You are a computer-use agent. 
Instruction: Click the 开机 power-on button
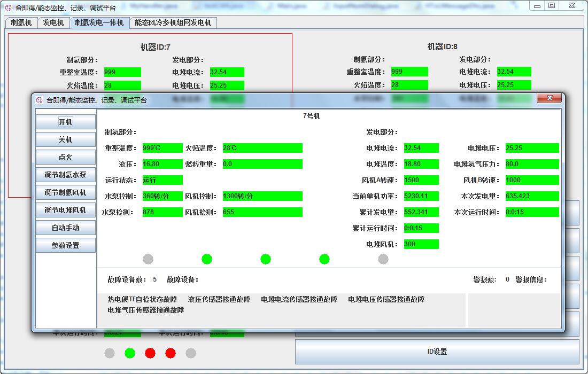pos(65,122)
